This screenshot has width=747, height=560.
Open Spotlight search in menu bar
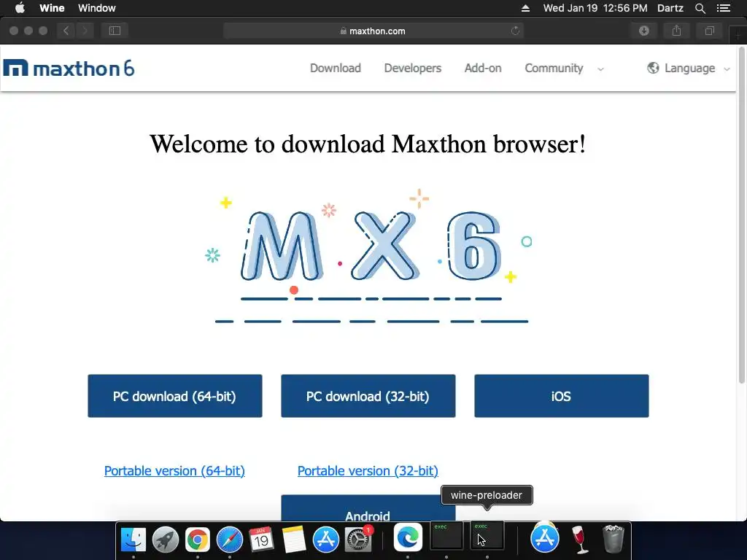(700, 8)
